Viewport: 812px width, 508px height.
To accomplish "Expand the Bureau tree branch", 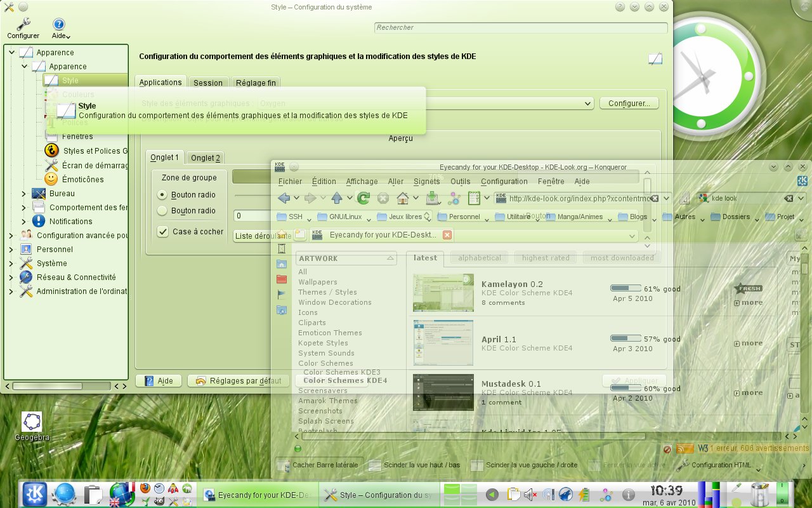I will (24, 194).
